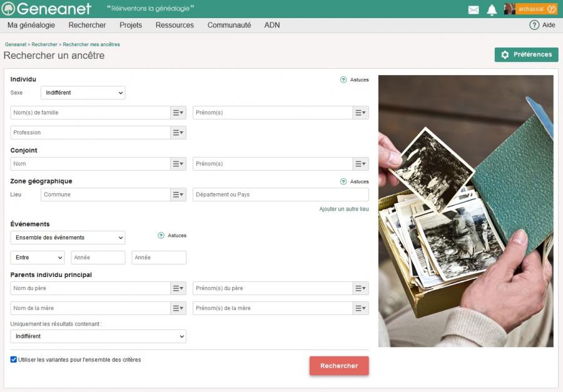The width and height of the screenshot is (563, 392).
Task: Click the red Rechercher search button
Action: point(339,366)
